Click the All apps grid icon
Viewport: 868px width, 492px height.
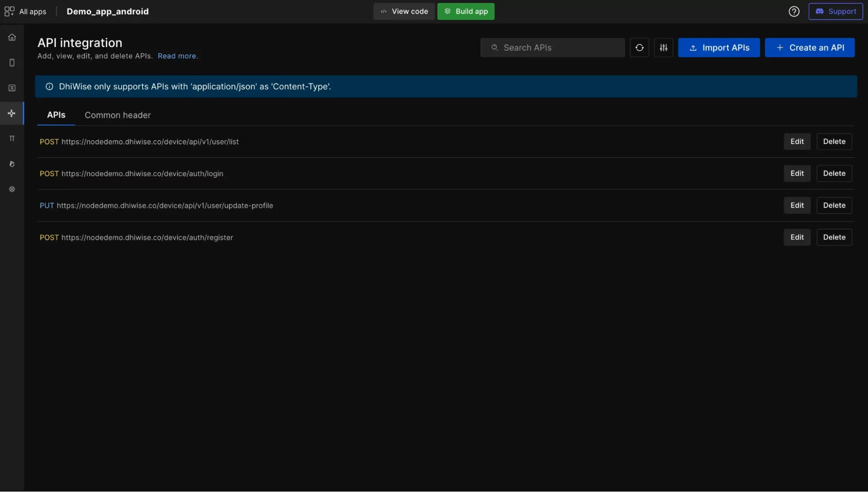click(x=9, y=11)
